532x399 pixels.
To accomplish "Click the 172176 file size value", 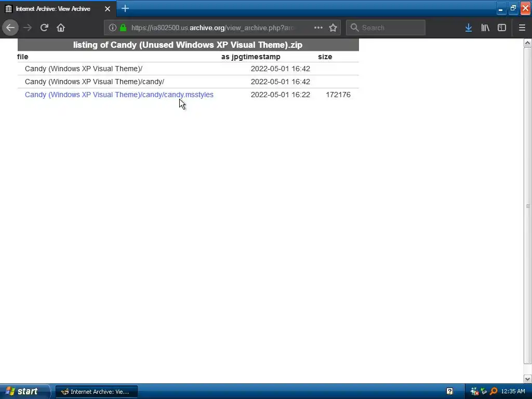I will coord(338,95).
